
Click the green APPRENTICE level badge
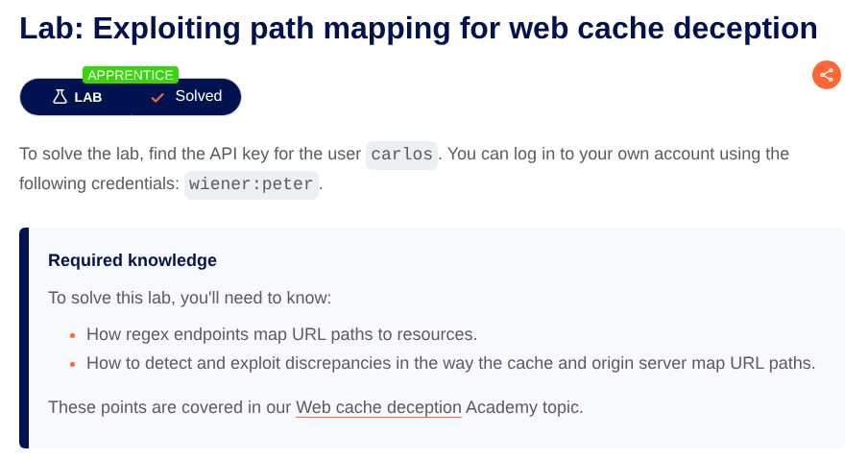pos(130,75)
